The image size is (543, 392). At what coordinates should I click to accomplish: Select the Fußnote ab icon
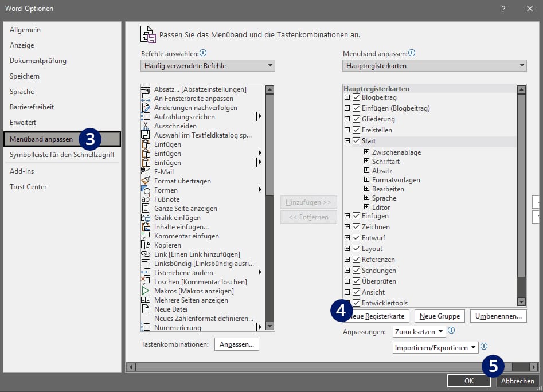pyautogui.click(x=146, y=199)
